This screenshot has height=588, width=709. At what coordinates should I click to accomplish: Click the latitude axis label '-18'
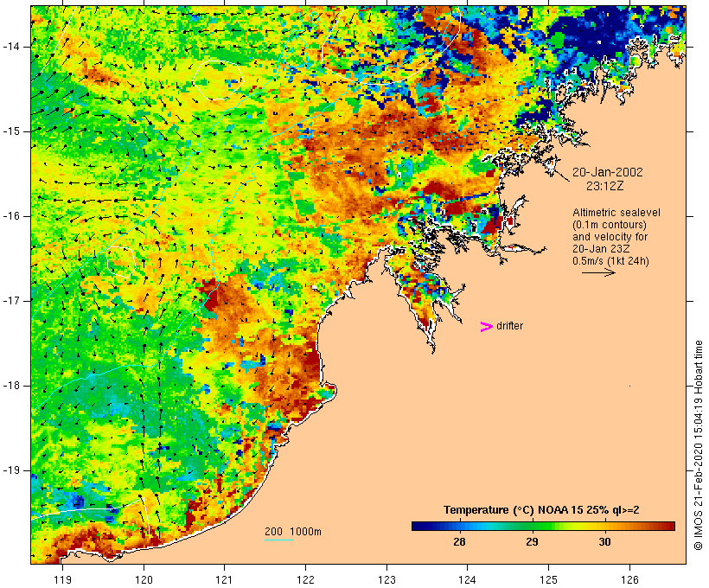10,386
